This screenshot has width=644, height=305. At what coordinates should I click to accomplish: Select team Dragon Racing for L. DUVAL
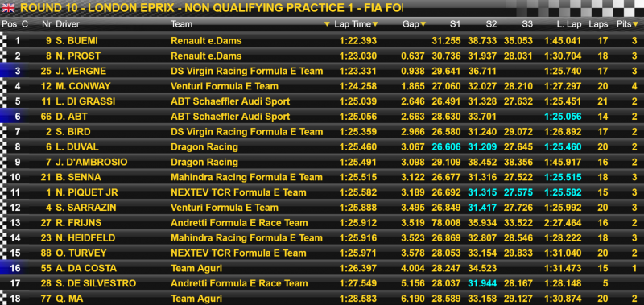[204, 147]
